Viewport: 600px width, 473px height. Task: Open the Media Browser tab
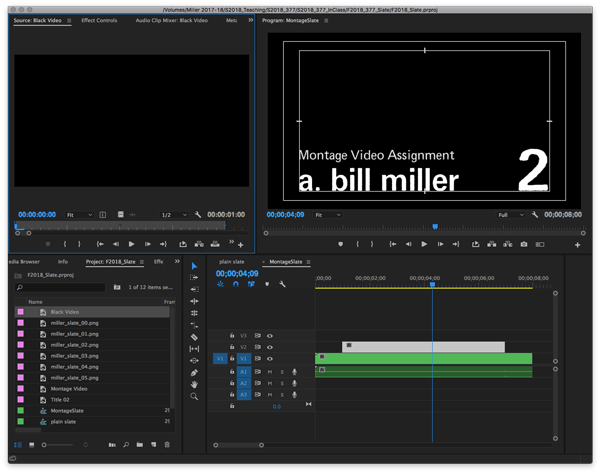coord(24,262)
